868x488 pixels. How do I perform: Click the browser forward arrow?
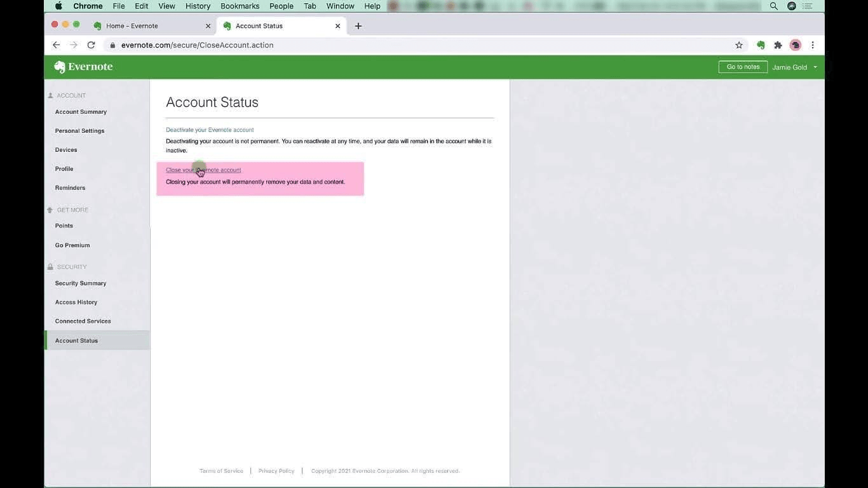coord(74,45)
